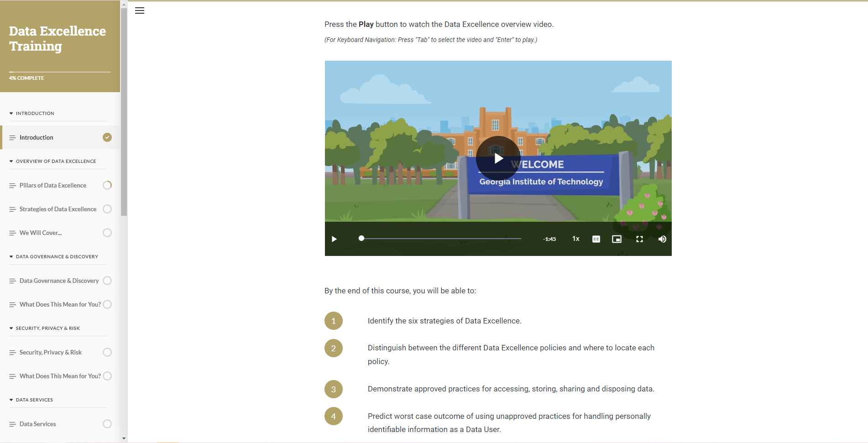The image size is (868, 443).
Task: Click the sidebar vertical scrollbar thumb
Action: pyautogui.click(x=124, y=112)
